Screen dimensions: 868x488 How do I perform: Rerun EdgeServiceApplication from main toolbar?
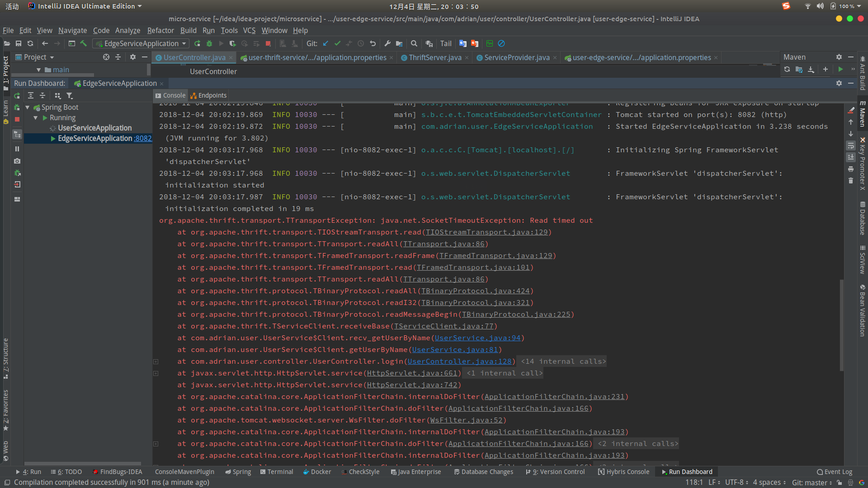[197, 43]
